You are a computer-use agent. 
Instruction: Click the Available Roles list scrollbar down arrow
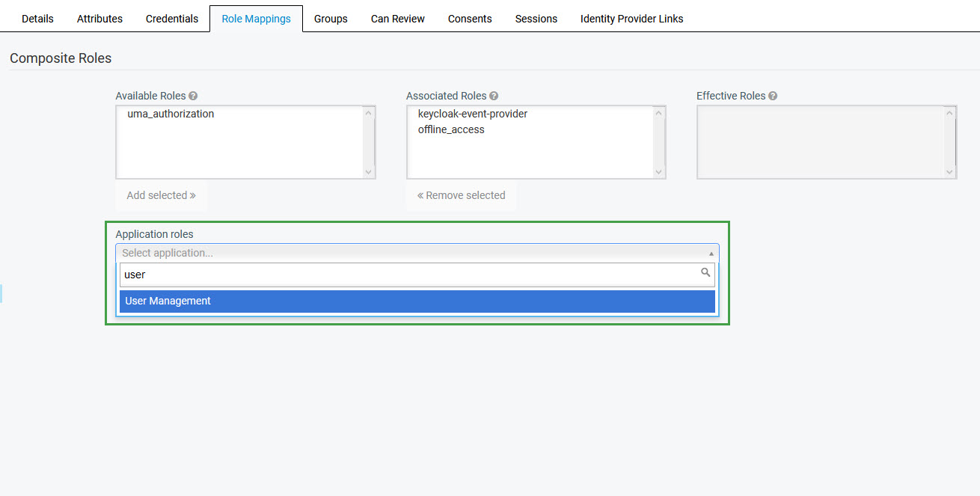coord(368,172)
